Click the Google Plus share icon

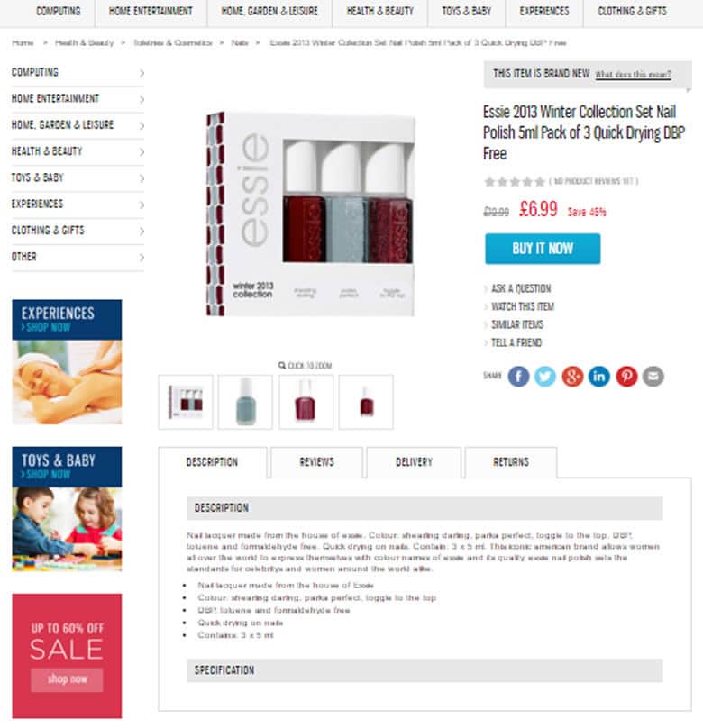click(572, 376)
